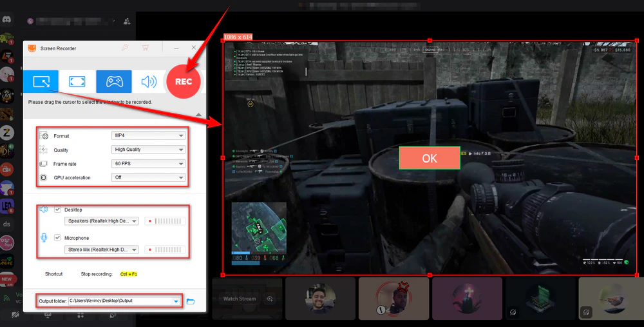Select the full-screen recording mode

[x=77, y=81]
